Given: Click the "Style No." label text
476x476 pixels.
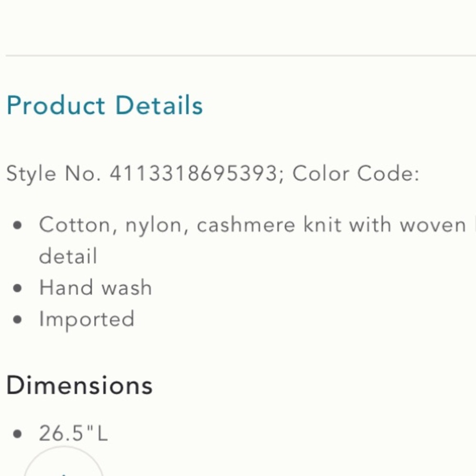Looking at the screenshot, I should [x=53, y=174].
